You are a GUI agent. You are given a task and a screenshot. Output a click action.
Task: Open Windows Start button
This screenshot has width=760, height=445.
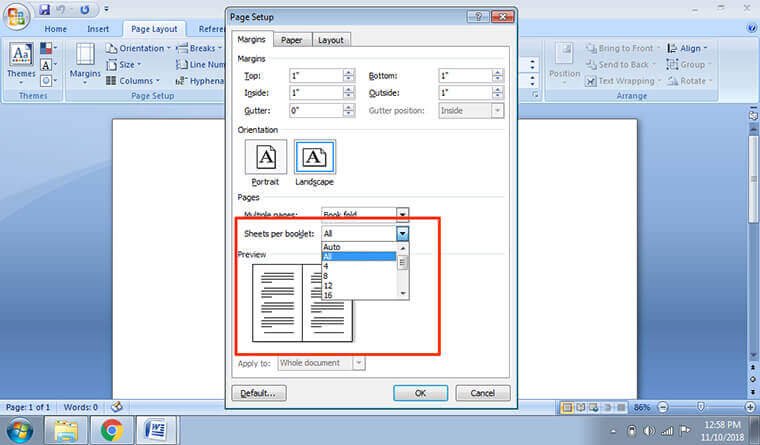19,430
